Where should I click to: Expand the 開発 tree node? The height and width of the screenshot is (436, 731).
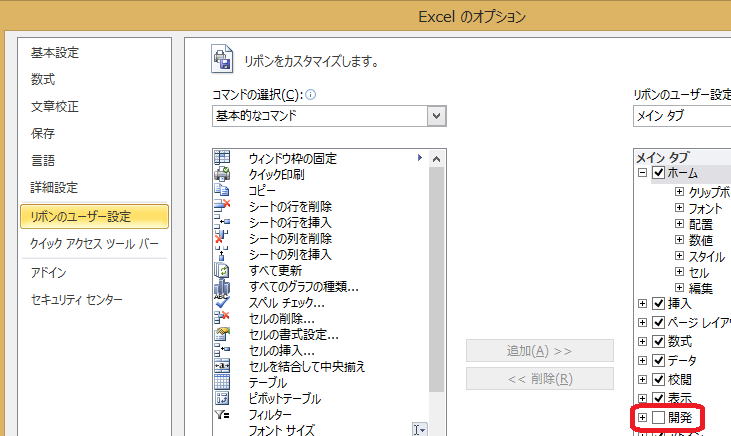(x=642, y=417)
